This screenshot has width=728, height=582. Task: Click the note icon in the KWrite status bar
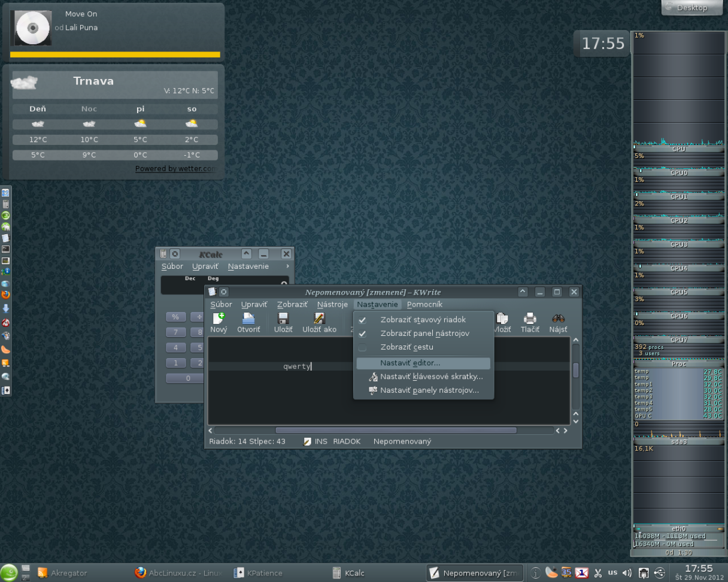[x=308, y=441]
